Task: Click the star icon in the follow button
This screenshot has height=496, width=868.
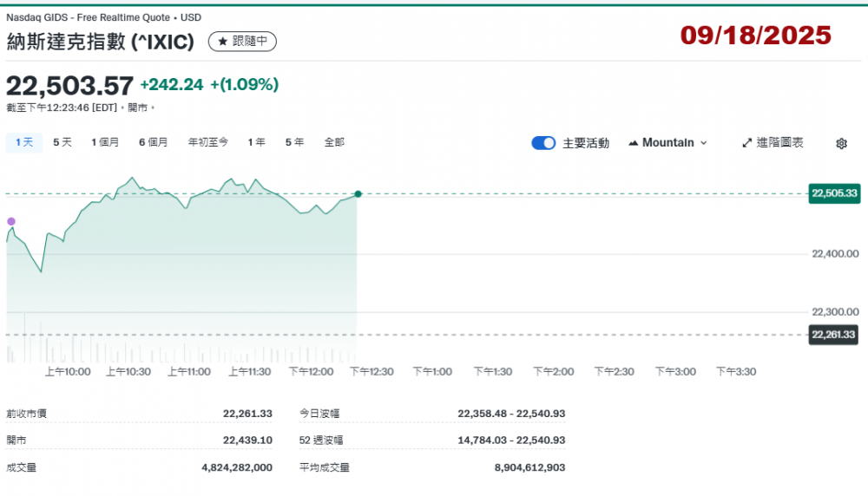Action: point(223,41)
